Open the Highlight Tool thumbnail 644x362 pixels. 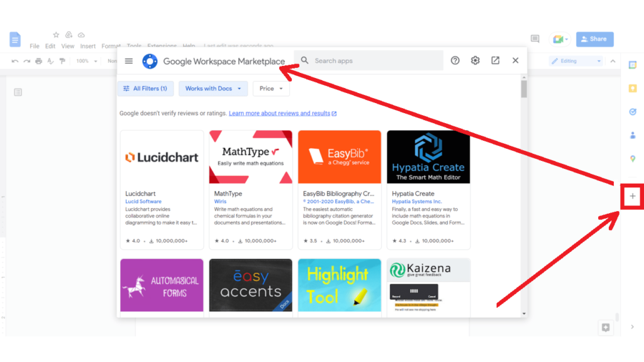point(340,285)
